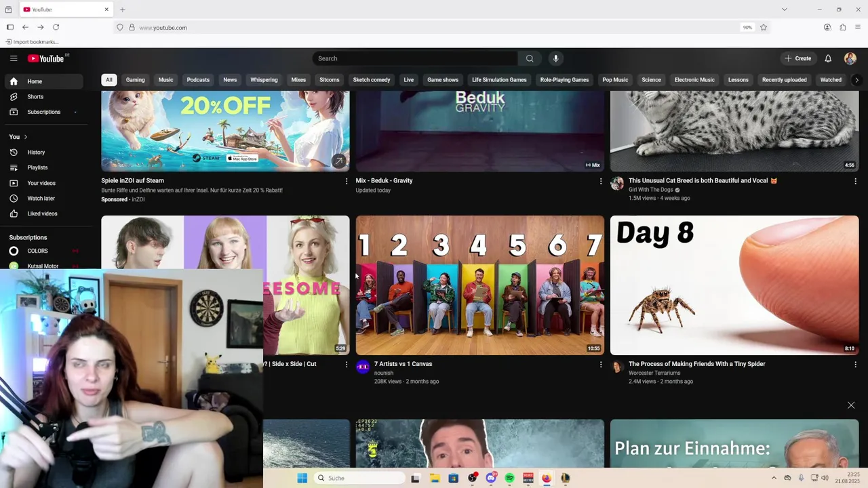
Task: Open the YouTube hamburger guide menu
Action: [14, 58]
